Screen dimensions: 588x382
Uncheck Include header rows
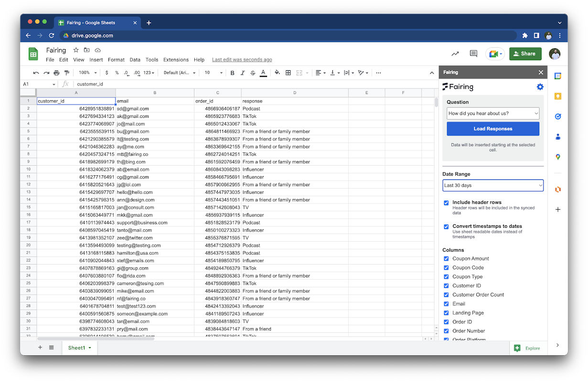(x=446, y=203)
